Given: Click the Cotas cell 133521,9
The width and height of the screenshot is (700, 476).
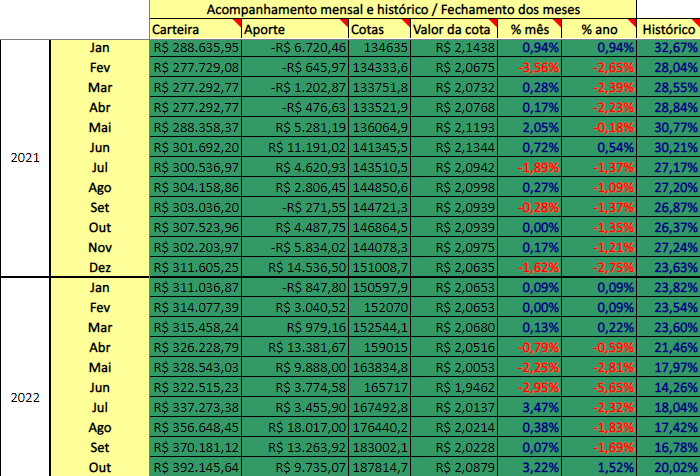Looking at the screenshot, I should pyautogui.click(x=379, y=108).
